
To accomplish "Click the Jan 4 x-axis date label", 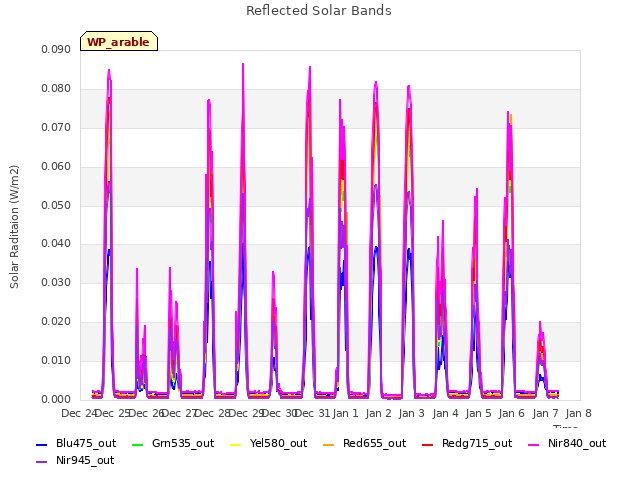I will pos(445,413).
